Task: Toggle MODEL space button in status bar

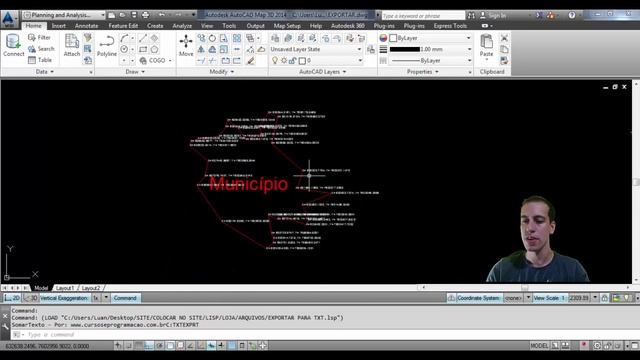Action: click(539, 346)
